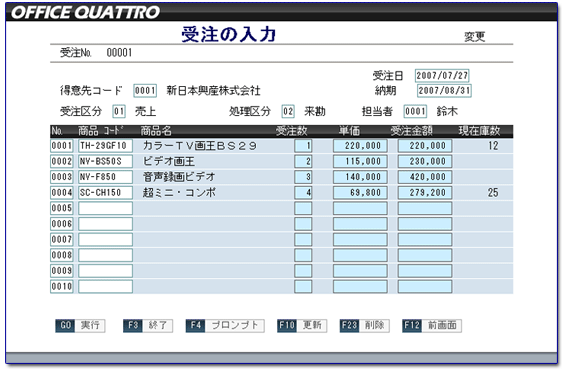The width and height of the screenshot is (564, 369).
Task: Click product name 超ミニ・コンポ
Action: [179, 193]
